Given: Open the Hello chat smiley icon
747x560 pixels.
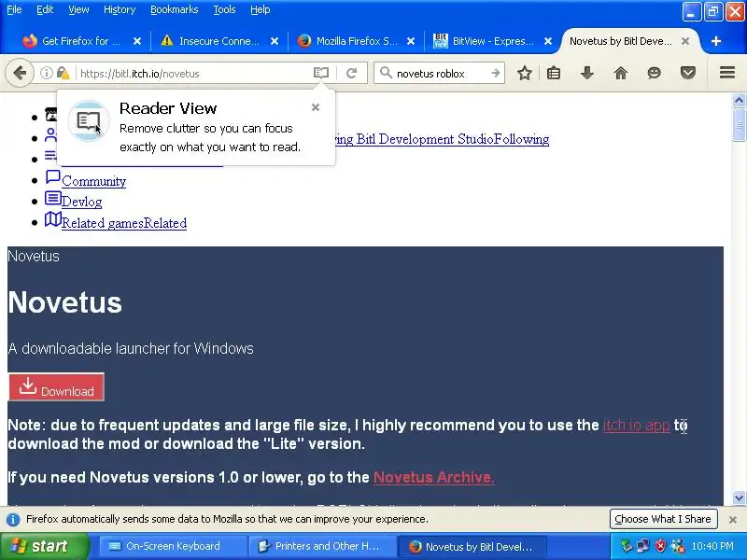Looking at the screenshot, I should (655, 73).
